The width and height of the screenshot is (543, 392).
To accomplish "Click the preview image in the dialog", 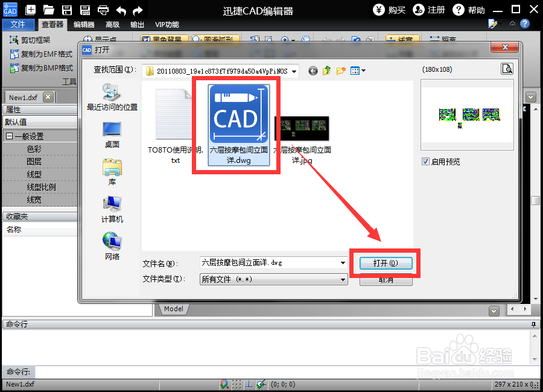I will [467, 115].
